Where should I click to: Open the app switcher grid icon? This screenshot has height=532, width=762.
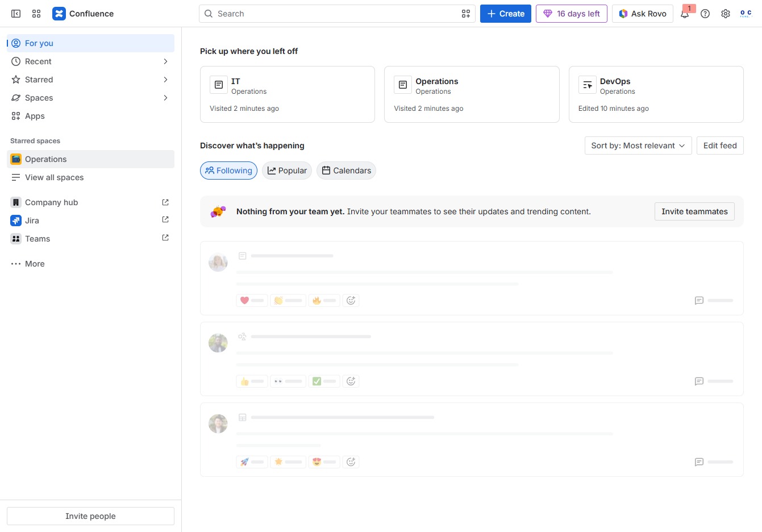click(36, 14)
